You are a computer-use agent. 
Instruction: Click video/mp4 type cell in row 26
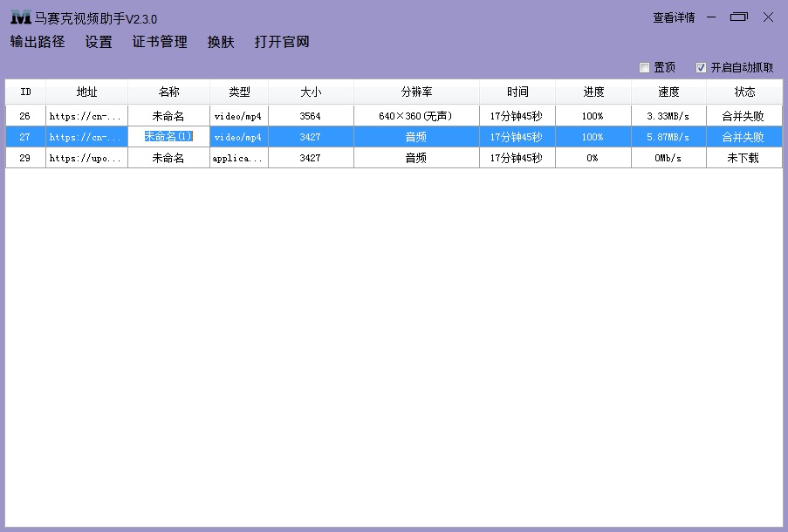pos(239,116)
